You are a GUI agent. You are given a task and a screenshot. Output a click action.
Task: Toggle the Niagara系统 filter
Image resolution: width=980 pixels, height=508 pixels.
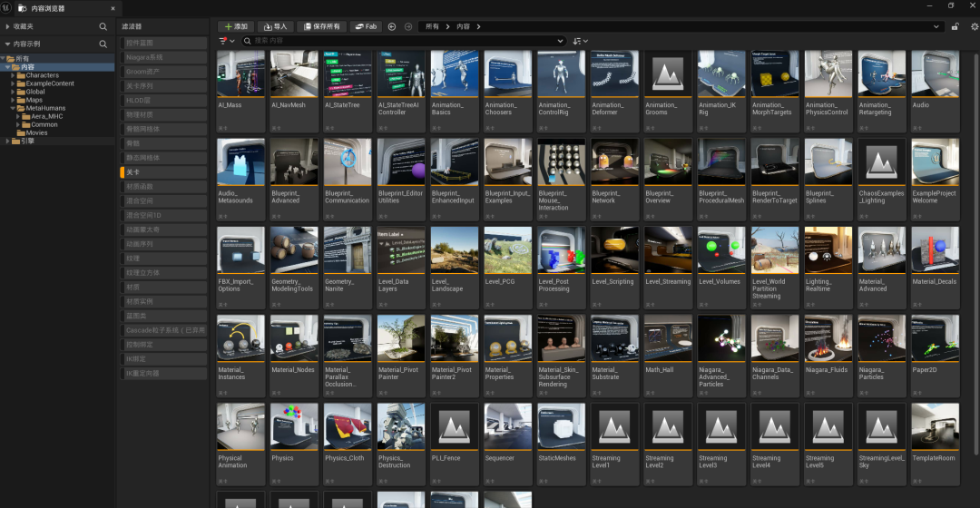[x=163, y=57]
